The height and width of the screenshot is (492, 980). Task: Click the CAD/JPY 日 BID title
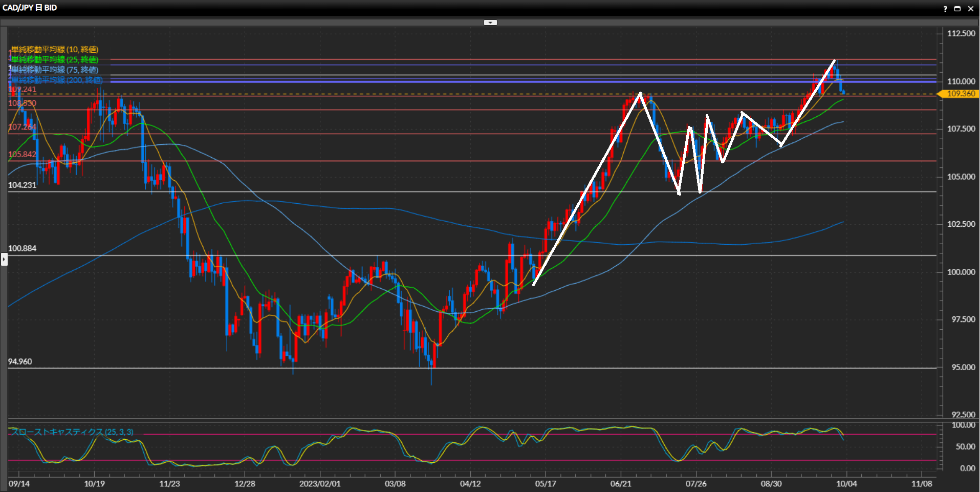click(x=30, y=8)
